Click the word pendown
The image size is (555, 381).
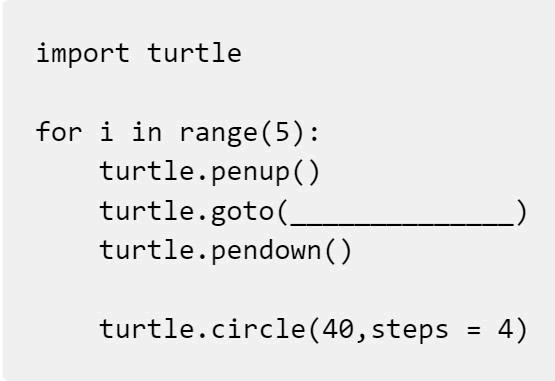(x=266, y=251)
